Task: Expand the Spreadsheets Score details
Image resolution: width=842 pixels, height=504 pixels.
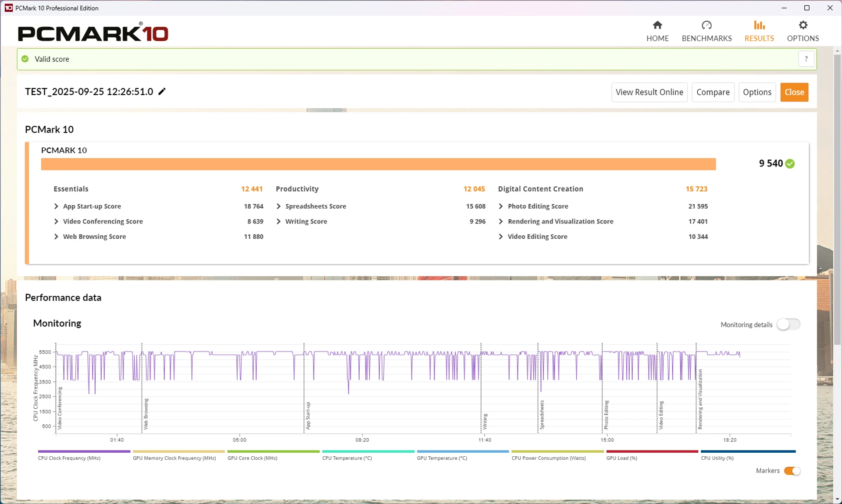Action: tap(278, 206)
